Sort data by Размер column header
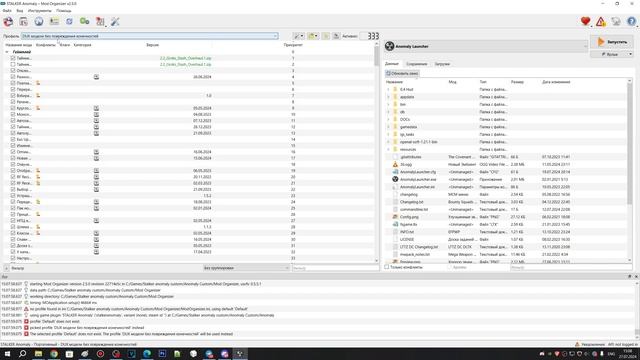The height and width of the screenshot is (360, 640). tap(517, 82)
